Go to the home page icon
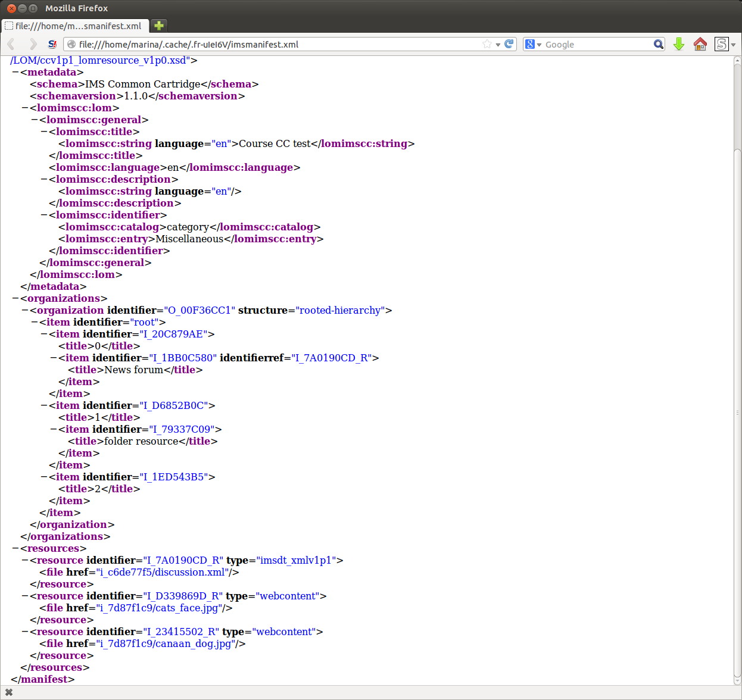742x700 pixels. (x=700, y=44)
